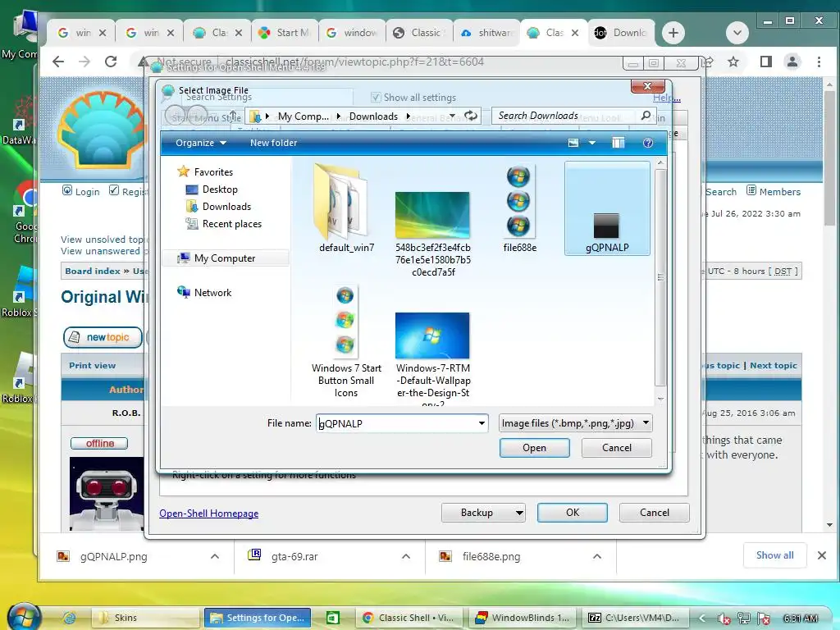Click Chrome back arrow
This screenshot has width=840, height=630.
pyautogui.click(x=58, y=62)
